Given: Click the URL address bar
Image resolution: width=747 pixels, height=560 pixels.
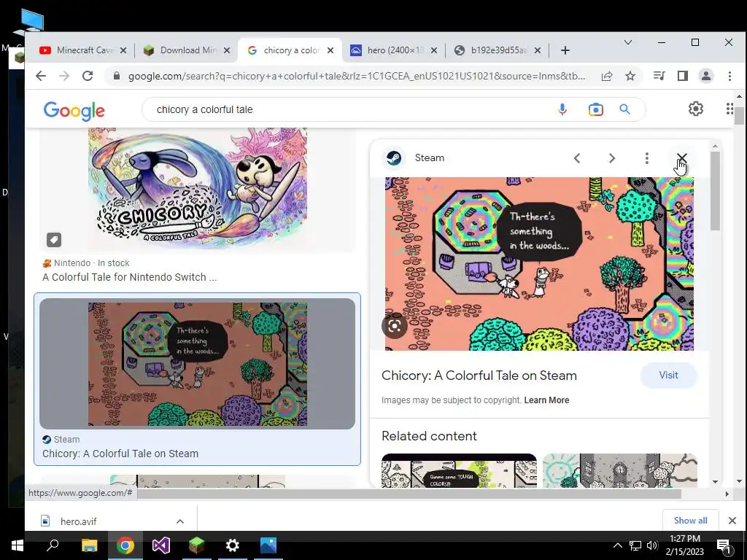Looking at the screenshot, I should pyautogui.click(x=356, y=76).
